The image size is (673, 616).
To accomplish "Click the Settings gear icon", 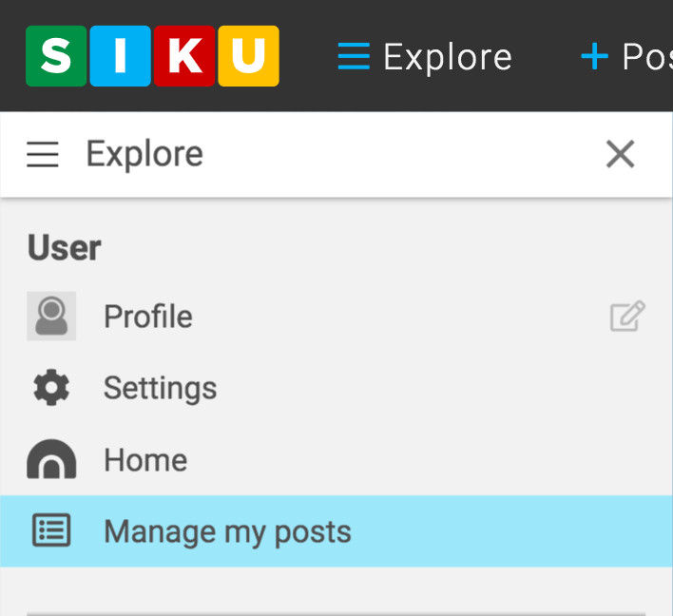I will pos(51,388).
